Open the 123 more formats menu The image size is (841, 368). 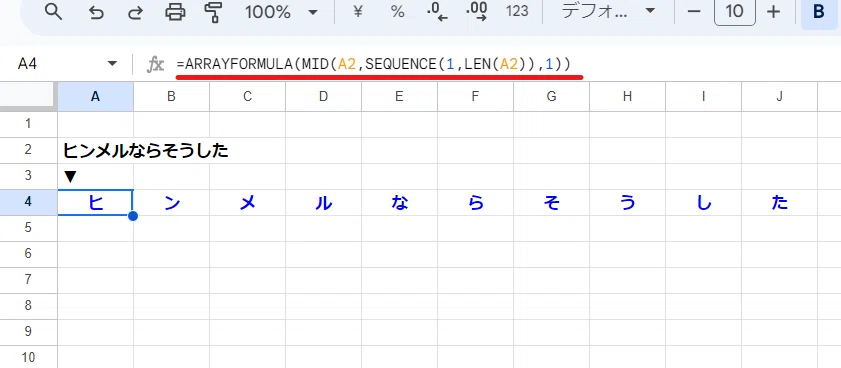[517, 11]
